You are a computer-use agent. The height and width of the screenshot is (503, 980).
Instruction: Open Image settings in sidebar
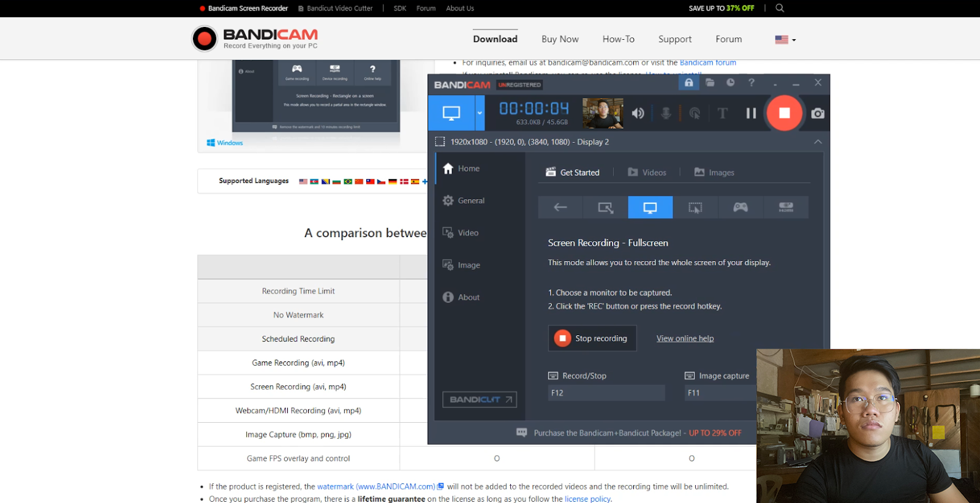461,265
